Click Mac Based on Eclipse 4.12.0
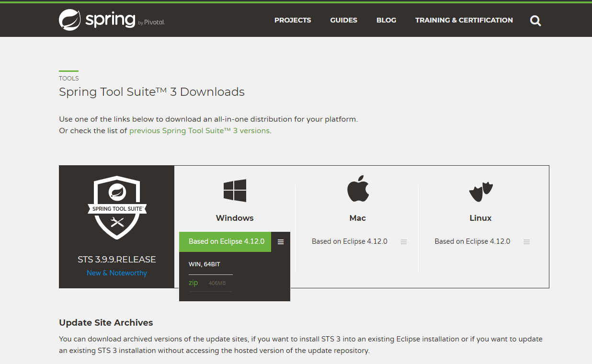The width and height of the screenshot is (592, 364). pyautogui.click(x=350, y=241)
